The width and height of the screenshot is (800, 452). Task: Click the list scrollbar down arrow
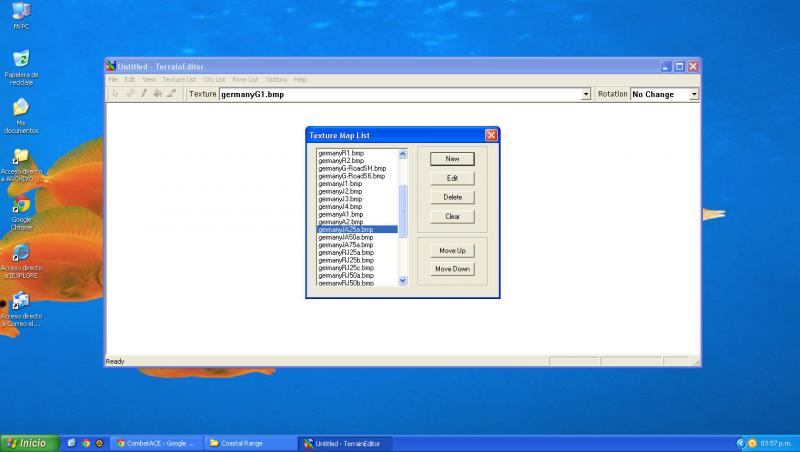(x=403, y=281)
